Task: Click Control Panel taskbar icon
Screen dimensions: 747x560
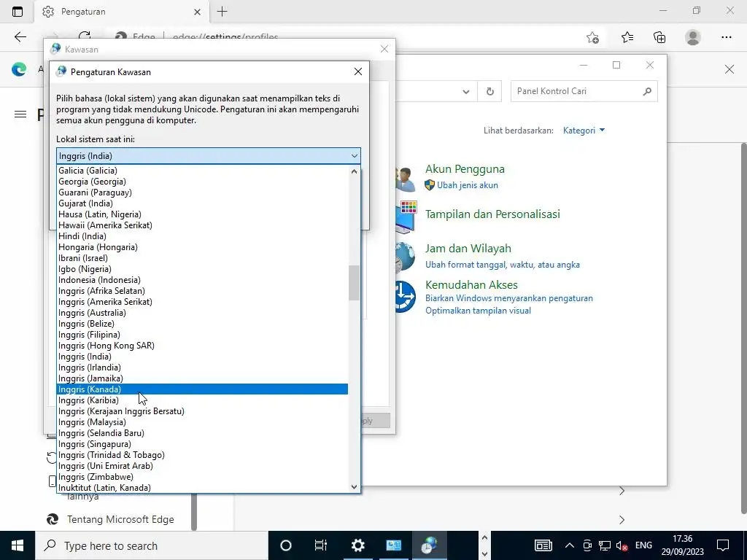Action: pyautogui.click(x=393, y=545)
